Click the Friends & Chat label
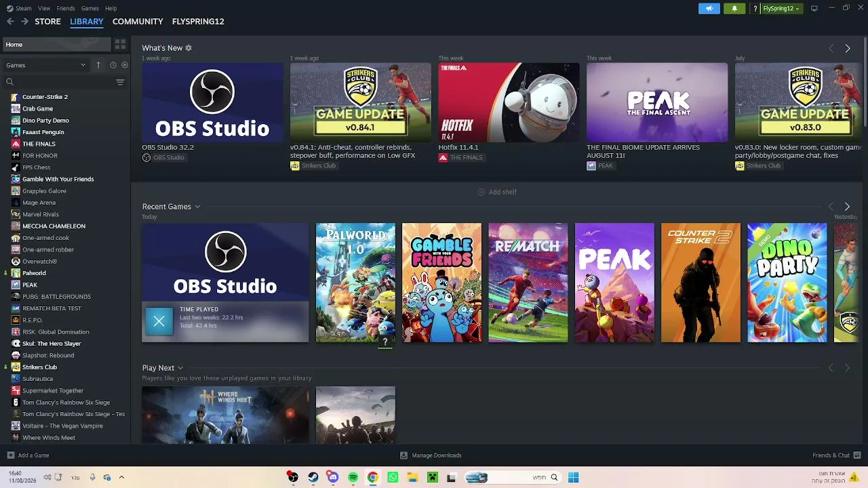This screenshot has height=488, width=868. tap(831, 455)
